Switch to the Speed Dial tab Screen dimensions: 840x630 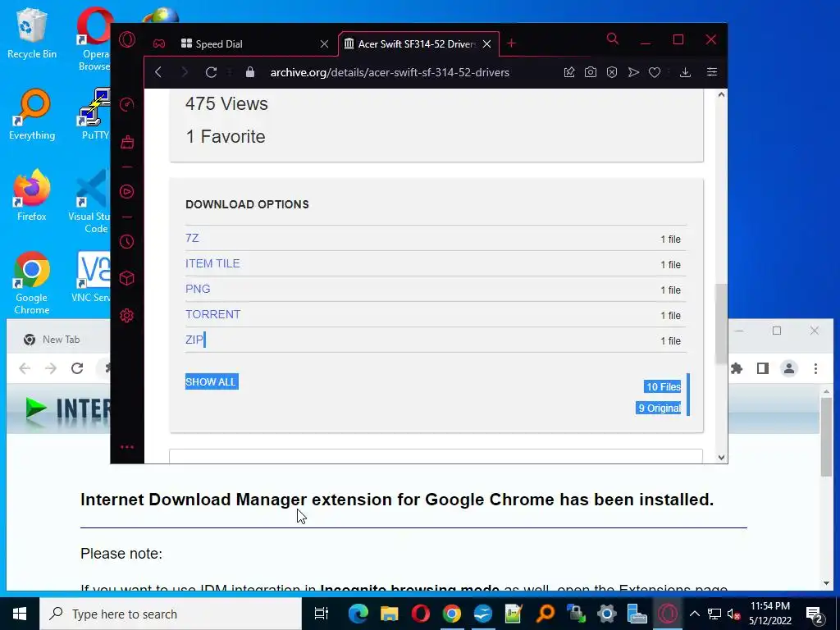coord(255,44)
